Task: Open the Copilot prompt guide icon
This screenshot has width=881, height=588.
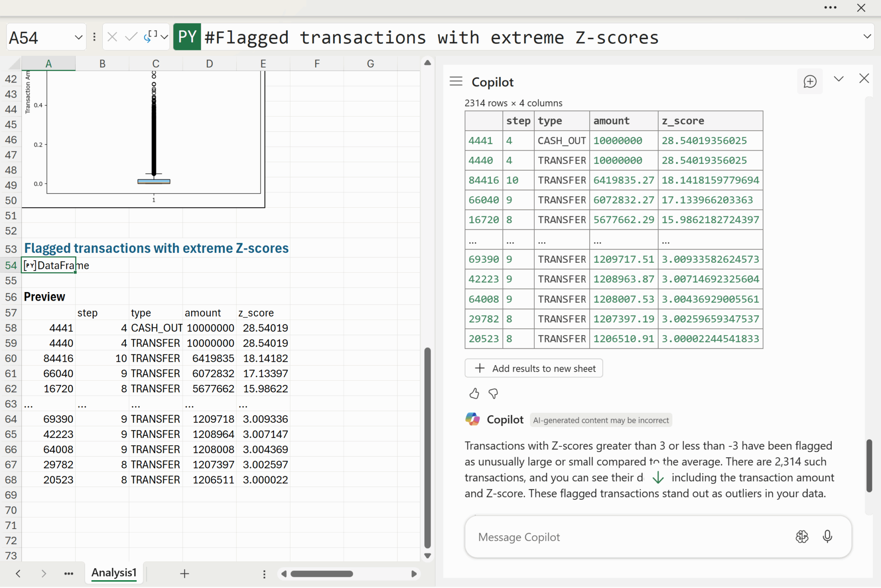Action: [x=802, y=536]
